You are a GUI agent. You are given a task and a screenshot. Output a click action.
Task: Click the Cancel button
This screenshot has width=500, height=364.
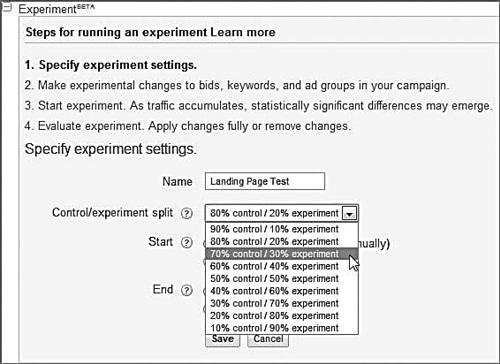tap(268, 340)
